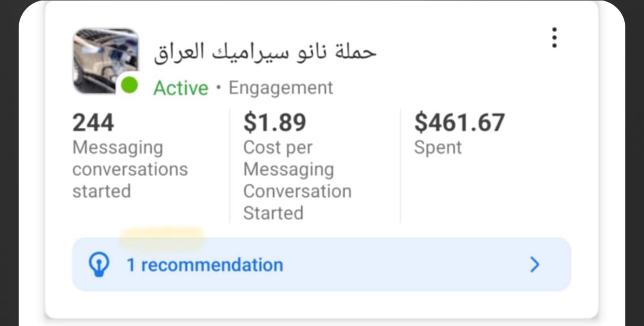Click the Arabic campaign name title
Screen dimensions: 644x326
pos(264,52)
